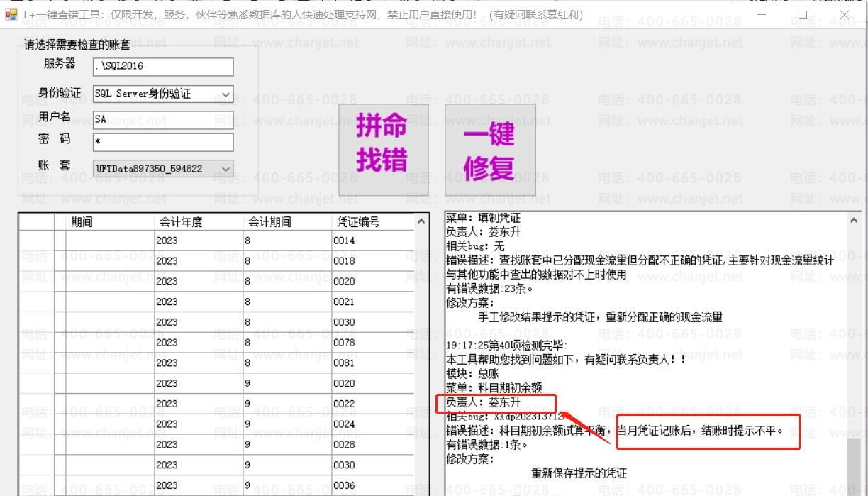
Task: Click the log line 相关bug：无
Action: click(x=475, y=246)
